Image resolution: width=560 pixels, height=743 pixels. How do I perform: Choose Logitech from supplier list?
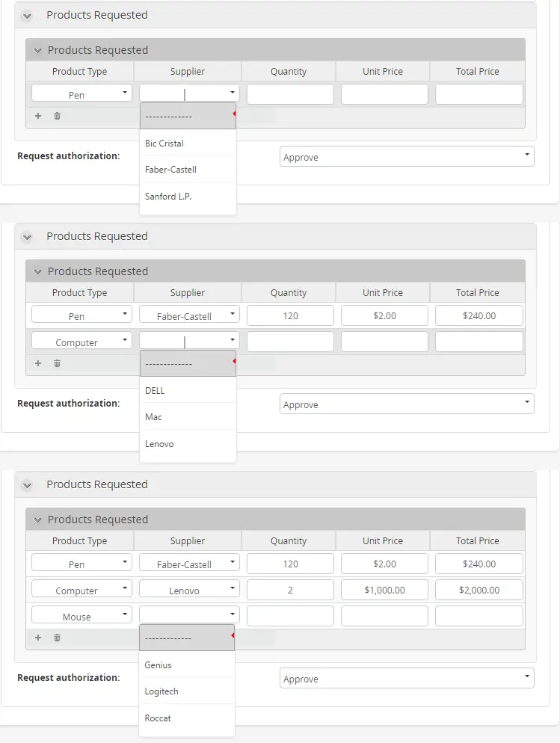187,691
